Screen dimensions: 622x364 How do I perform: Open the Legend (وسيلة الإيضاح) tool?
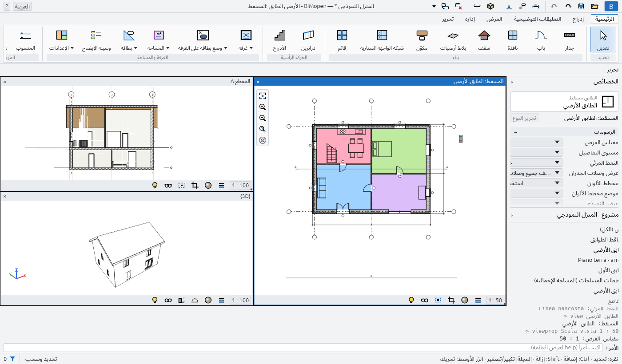[96, 40]
